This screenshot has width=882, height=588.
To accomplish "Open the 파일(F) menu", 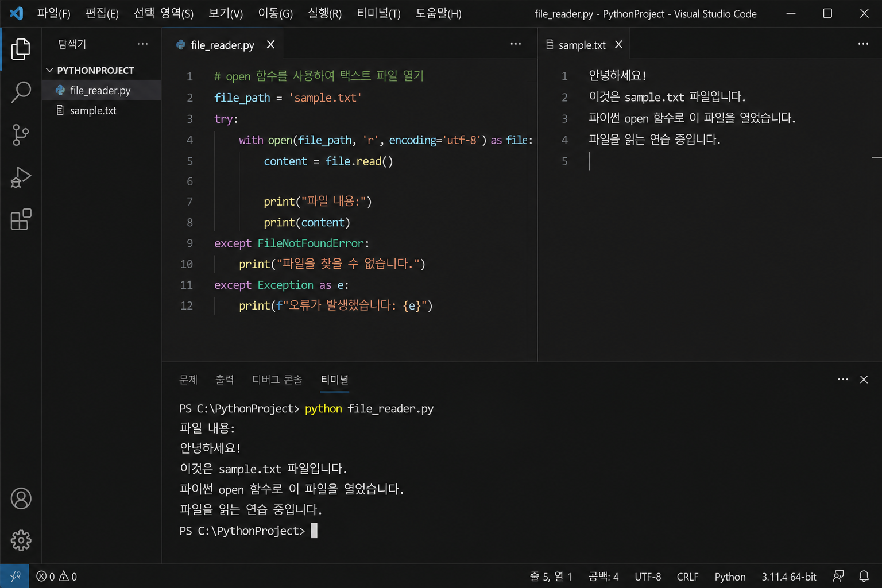I will coord(53,13).
